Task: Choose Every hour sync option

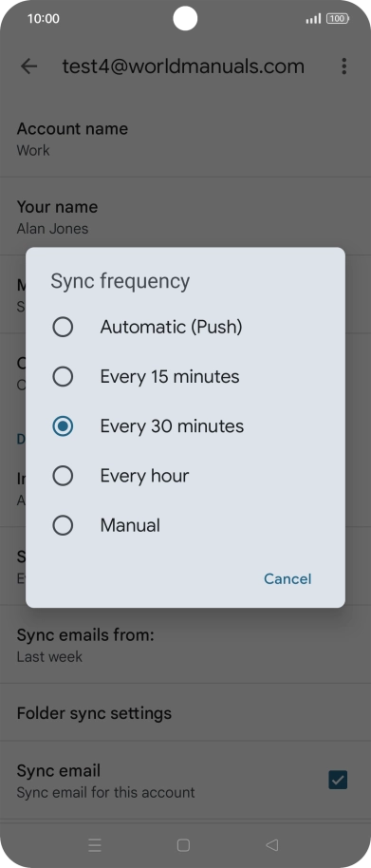Action: tap(185, 476)
